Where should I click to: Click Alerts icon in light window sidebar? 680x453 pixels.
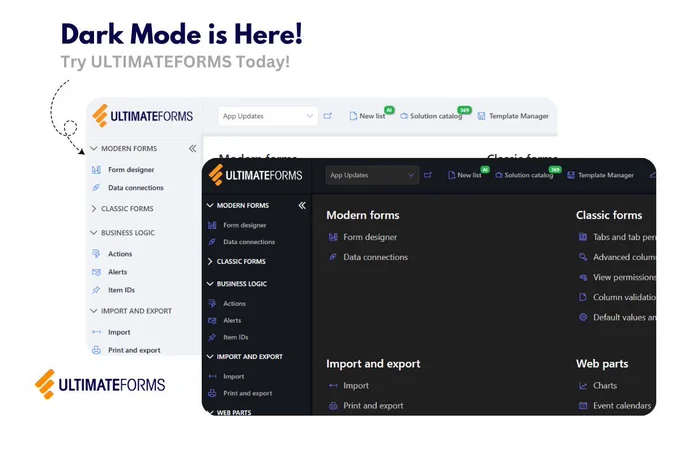(x=96, y=272)
